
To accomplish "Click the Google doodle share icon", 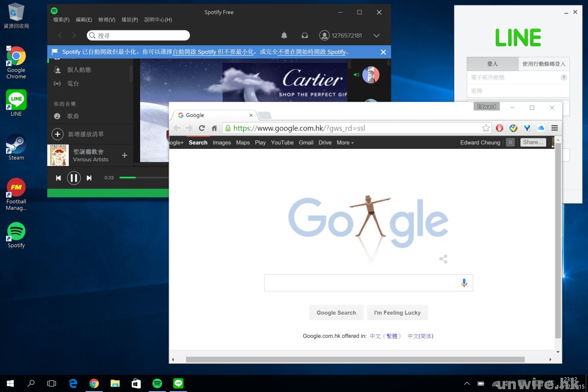I will [443, 259].
